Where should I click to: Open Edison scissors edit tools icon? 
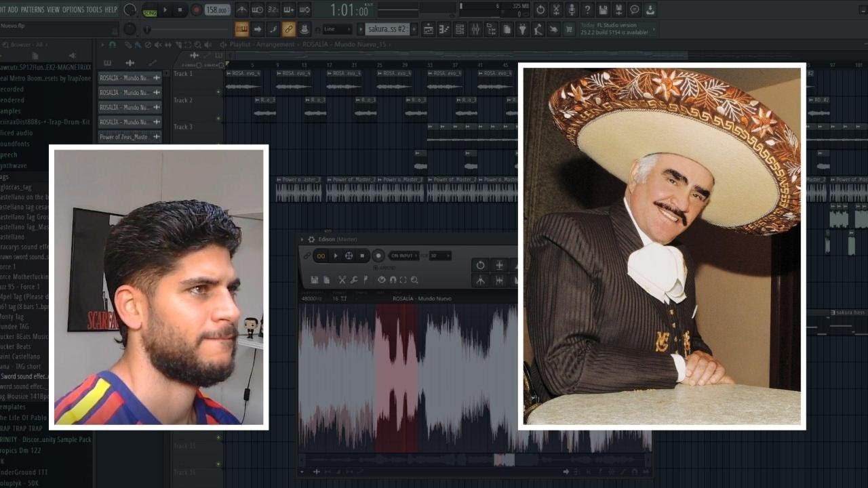pos(342,280)
